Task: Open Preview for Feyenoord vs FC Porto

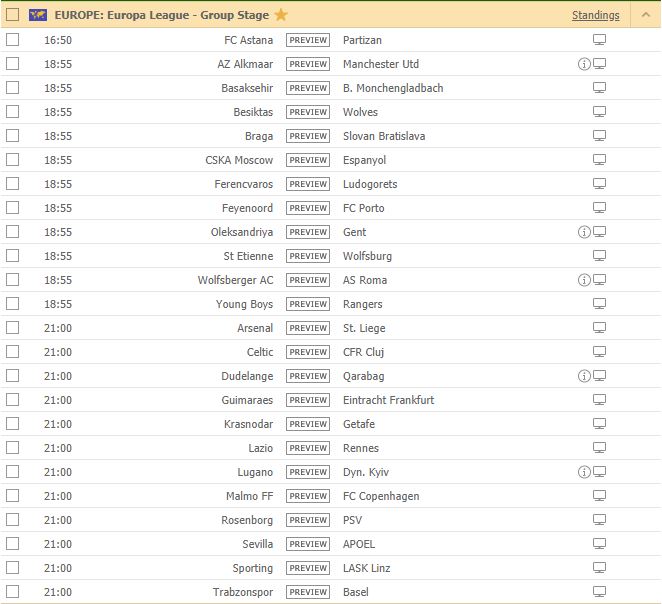Action: 308,208
